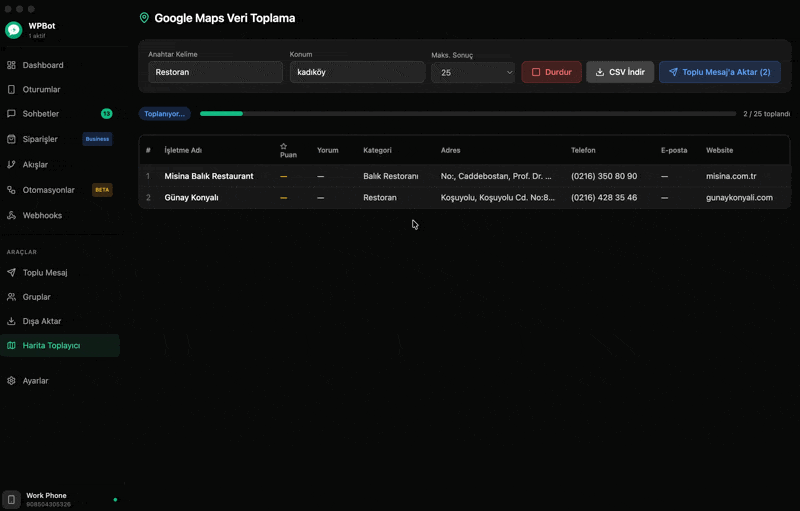Open Work Phone account selector
The height and width of the screenshot is (511, 800).
(60, 499)
